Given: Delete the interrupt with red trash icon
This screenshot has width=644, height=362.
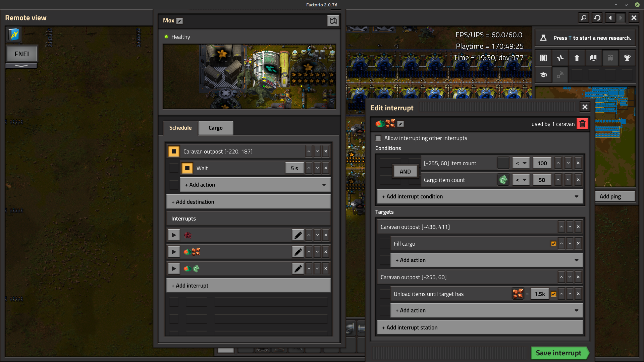Looking at the screenshot, I should click(582, 124).
